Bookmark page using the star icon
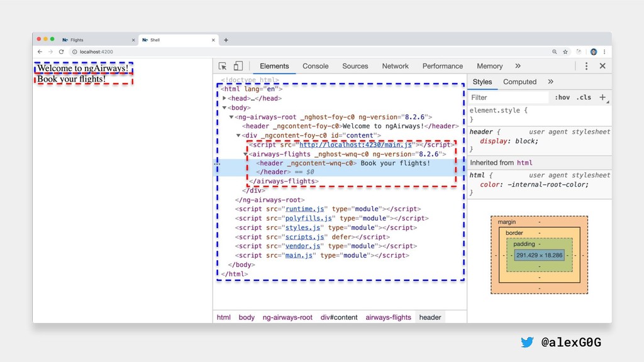Image resolution: width=644 pixels, height=362 pixels. (x=565, y=52)
